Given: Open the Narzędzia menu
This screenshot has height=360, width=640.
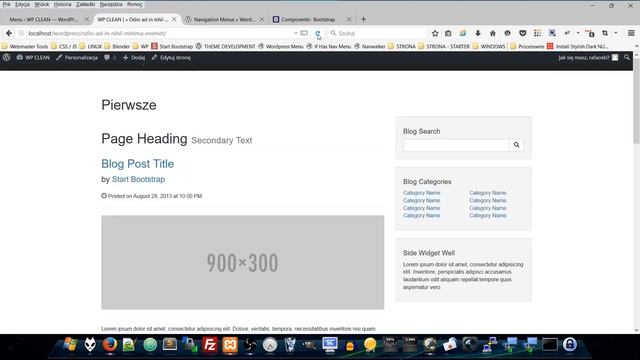Looking at the screenshot, I should pos(111,4).
